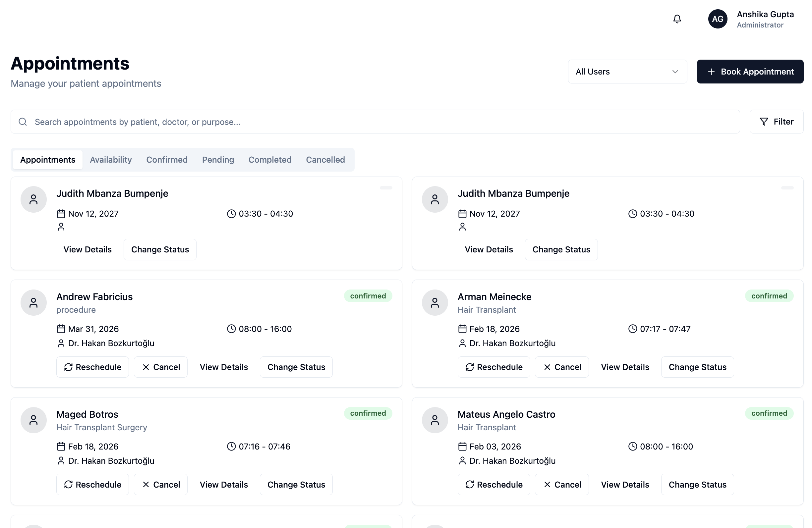The height and width of the screenshot is (528, 812).
Task: Switch to the Confirmed tab
Action: (x=167, y=160)
